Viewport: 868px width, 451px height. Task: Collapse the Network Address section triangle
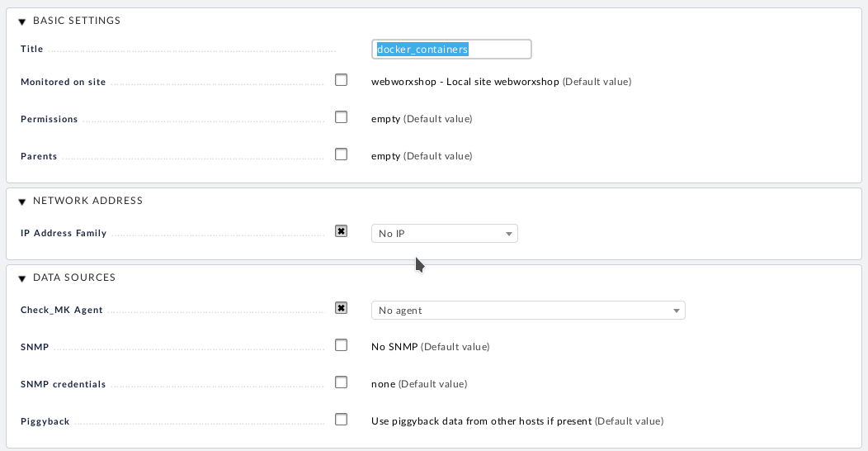[22, 202]
